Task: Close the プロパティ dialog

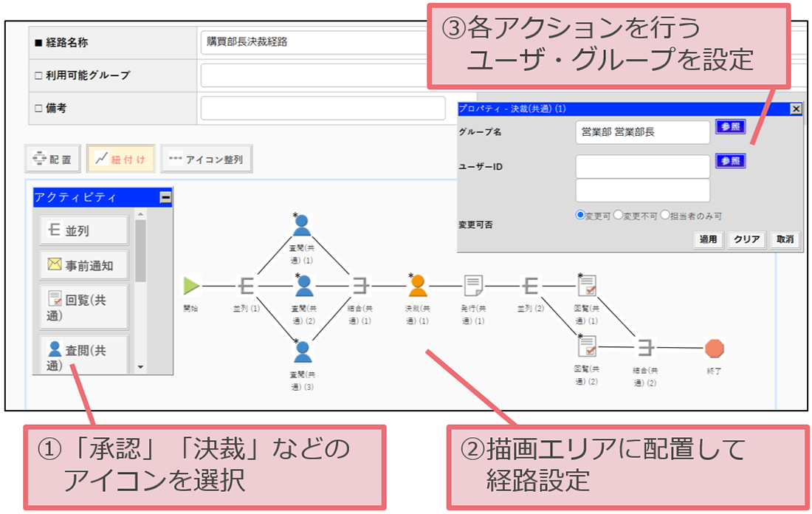Action: (796, 109)
